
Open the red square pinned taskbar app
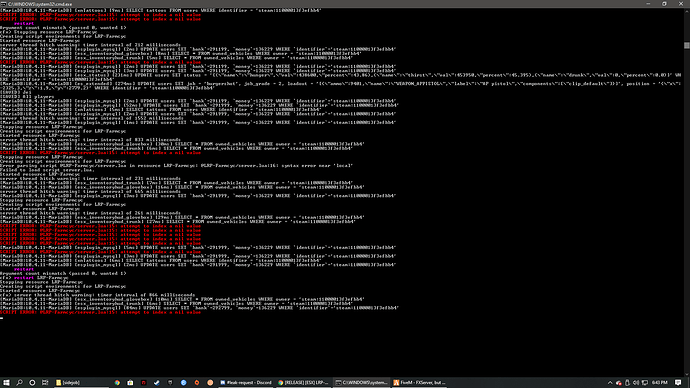point(143,383)
